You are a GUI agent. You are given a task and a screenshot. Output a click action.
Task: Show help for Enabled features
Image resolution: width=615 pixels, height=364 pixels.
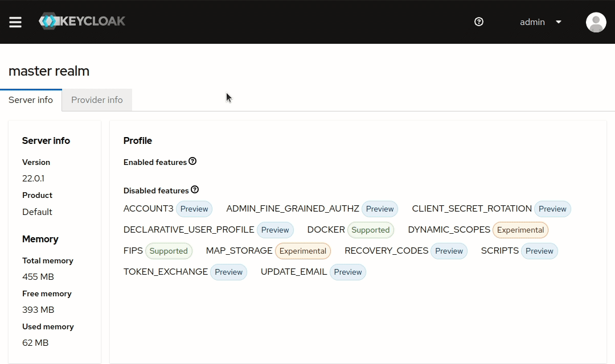tap(192, 161)
